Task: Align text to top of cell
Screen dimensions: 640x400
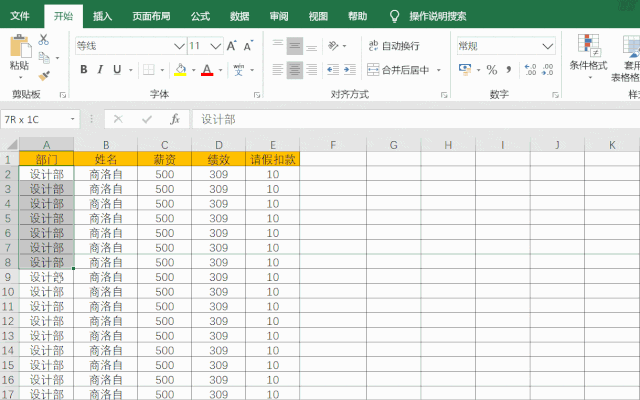Action: point(278,46)
